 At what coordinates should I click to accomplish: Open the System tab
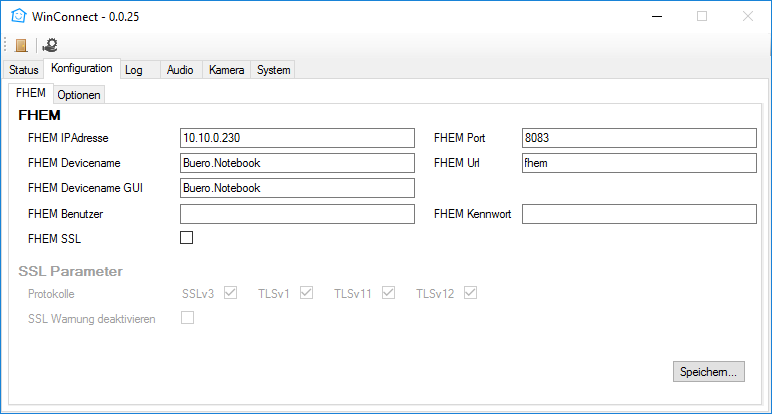pos(273,70)
